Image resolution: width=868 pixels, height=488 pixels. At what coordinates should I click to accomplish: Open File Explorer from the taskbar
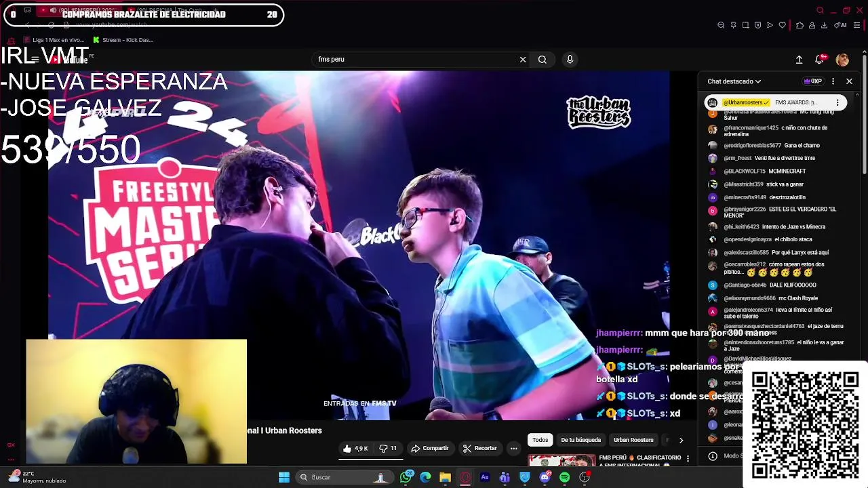pyautogui.click(x=445, y=477)
